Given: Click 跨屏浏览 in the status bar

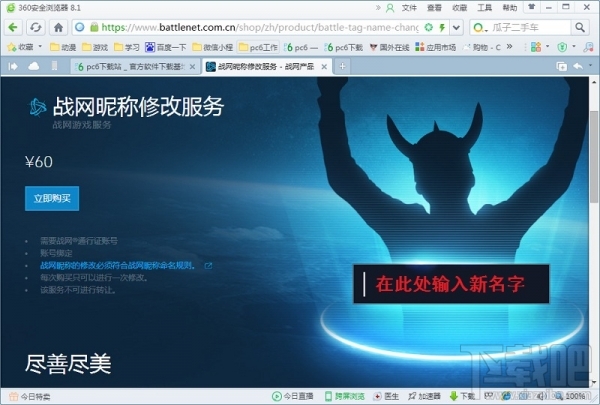Looking at the screenshot, I should [x=344, y=396].
